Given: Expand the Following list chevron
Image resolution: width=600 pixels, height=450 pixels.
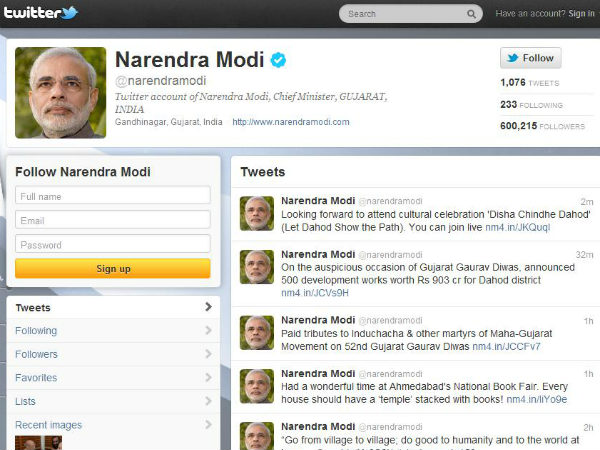Looking at the screenshot, I should click(208, 330).
